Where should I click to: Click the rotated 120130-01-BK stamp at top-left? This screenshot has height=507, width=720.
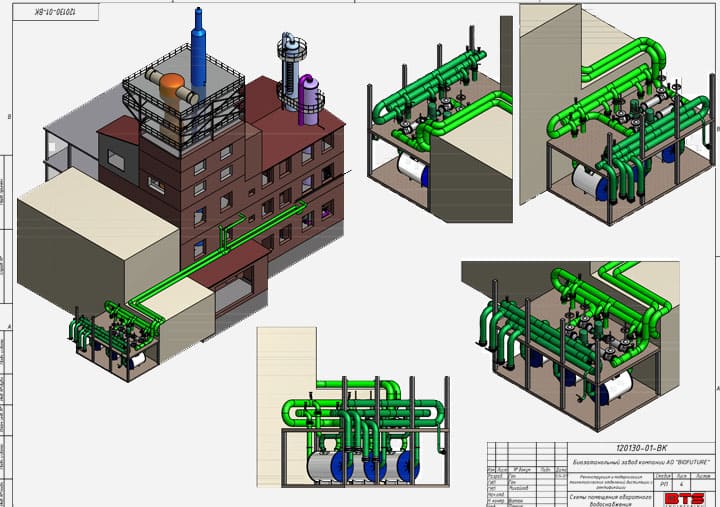pyautogui.click(x=56, y=11)
